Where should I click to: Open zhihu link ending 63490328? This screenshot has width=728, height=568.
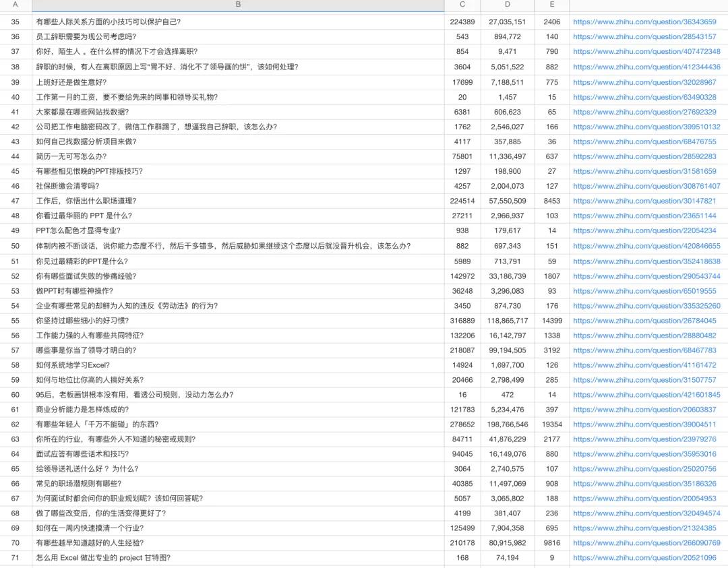click(x=644, y=97)
